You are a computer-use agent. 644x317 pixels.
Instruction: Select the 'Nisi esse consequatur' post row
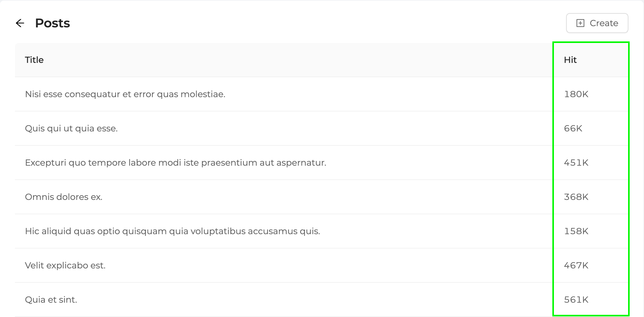tap(125, 94)
